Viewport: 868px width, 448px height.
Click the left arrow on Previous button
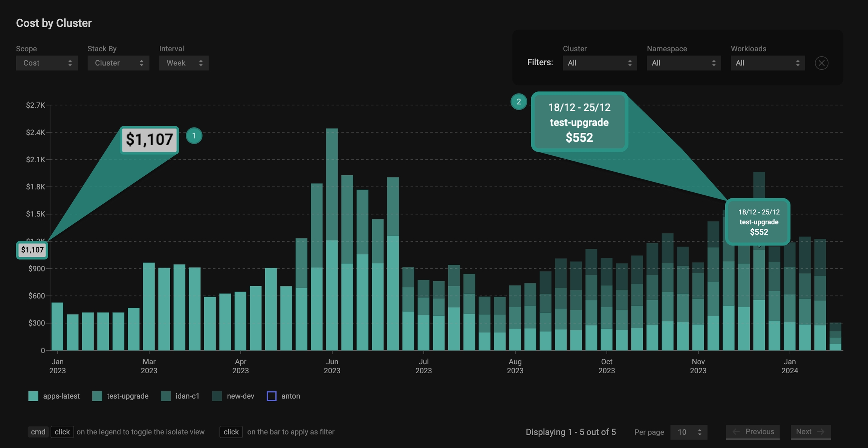point(736,432)
